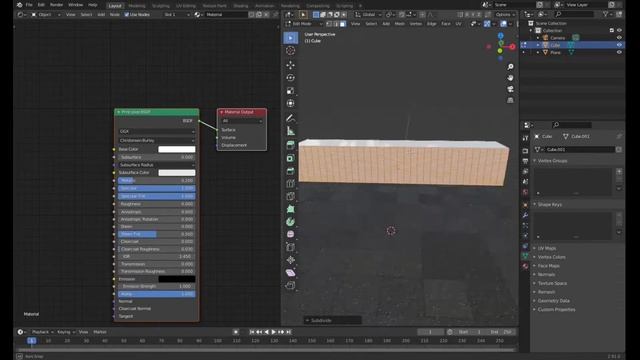Select the Spin tool

[x=290, y=222]
